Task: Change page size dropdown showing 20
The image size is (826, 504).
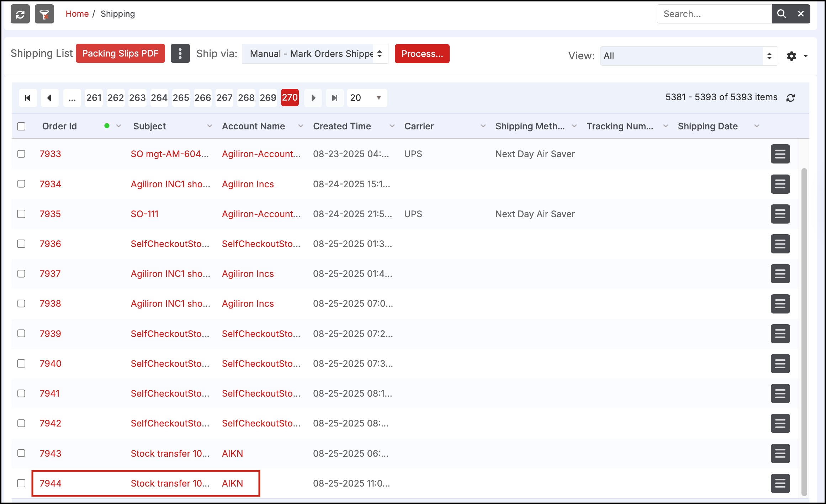Action: (x=367, y=98)
